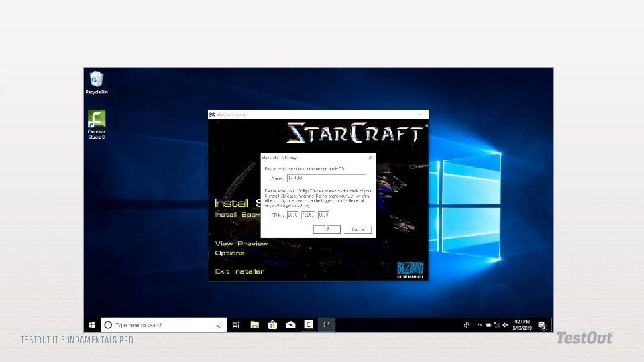
Task: Close the Starcraft CD-key dialog
Action: click(x=370, y=157)
